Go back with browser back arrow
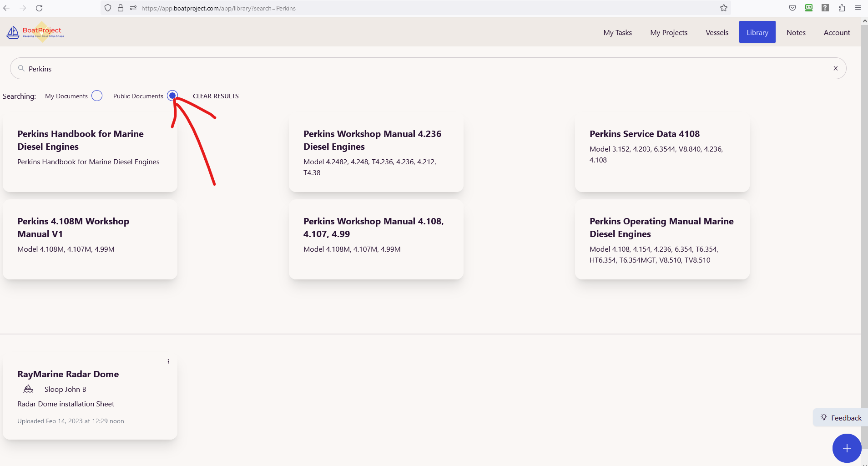 [6, 8]
